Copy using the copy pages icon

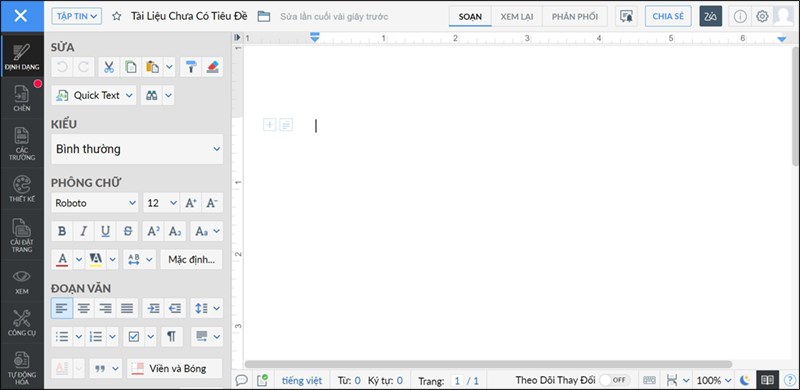[x=131, y=67]
